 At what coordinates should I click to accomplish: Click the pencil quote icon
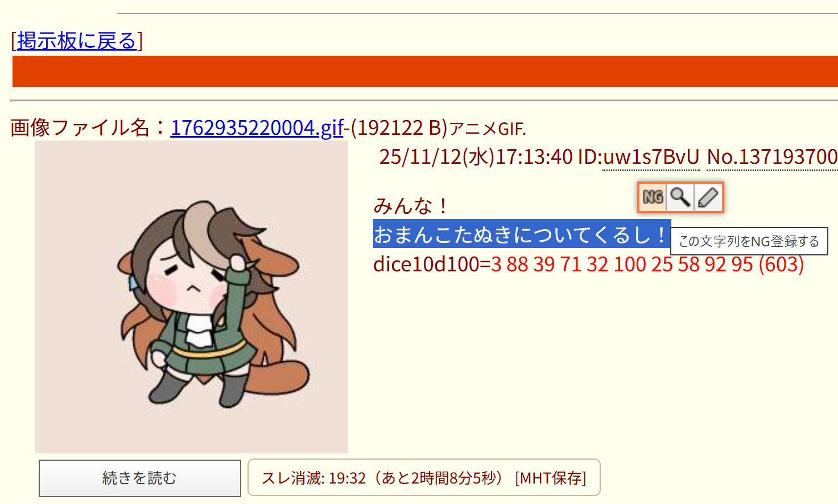pos(708,197)
